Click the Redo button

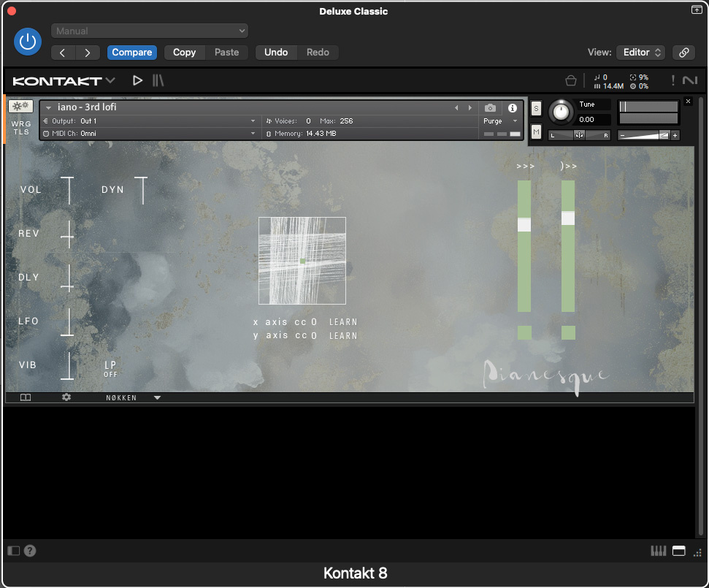318,53
